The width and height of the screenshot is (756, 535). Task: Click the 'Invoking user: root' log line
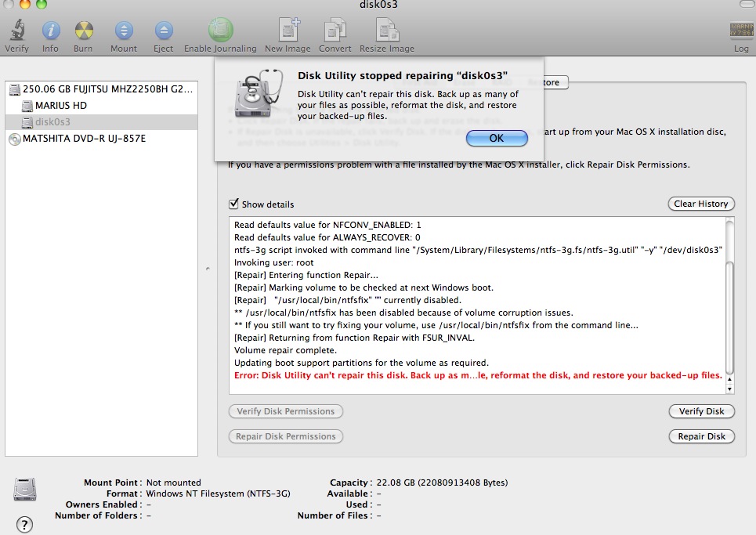[274, 262]
